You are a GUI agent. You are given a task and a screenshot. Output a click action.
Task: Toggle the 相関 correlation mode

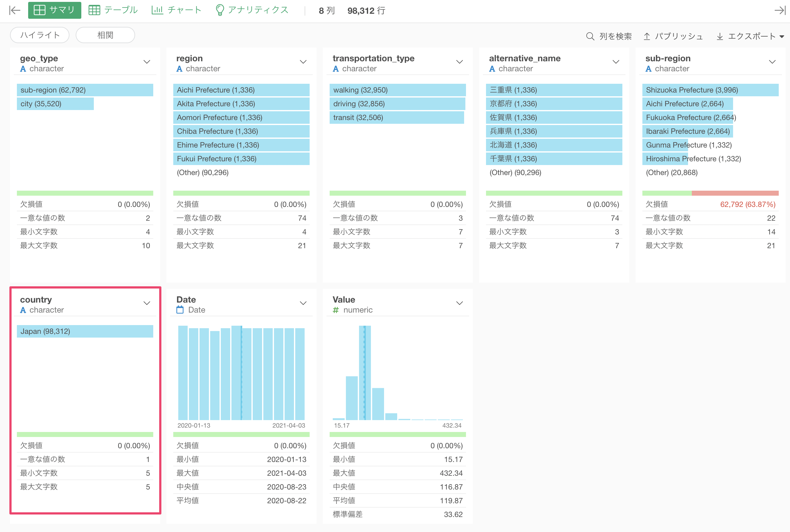[105, 35]
